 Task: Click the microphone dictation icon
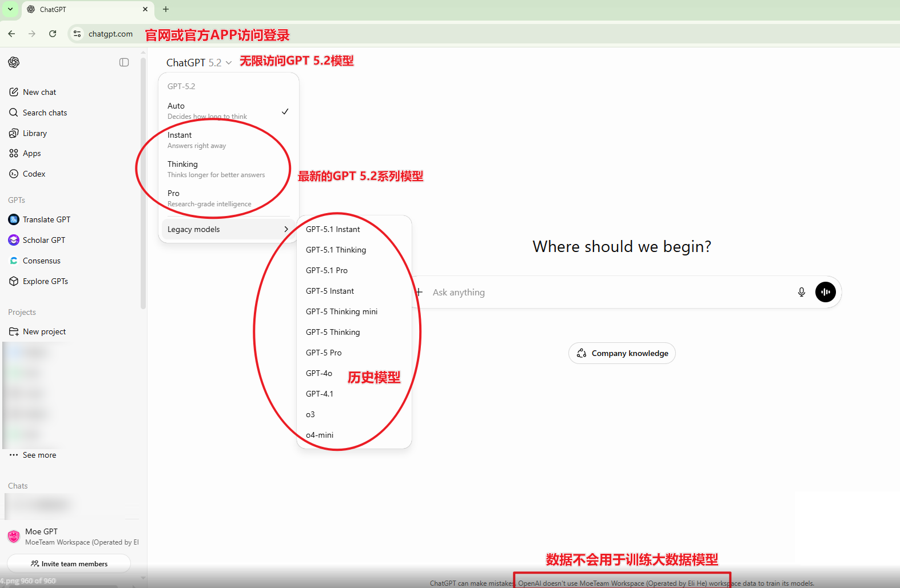(x=801, y=292)
